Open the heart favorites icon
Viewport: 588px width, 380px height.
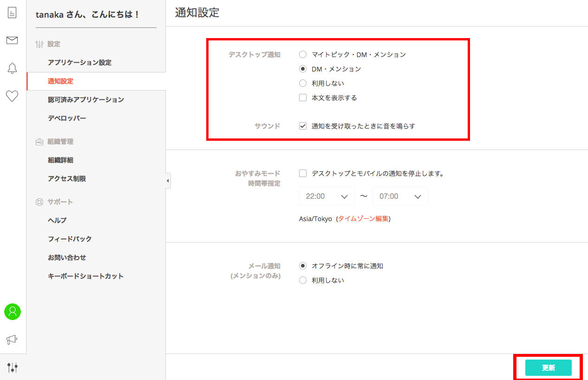12,96
